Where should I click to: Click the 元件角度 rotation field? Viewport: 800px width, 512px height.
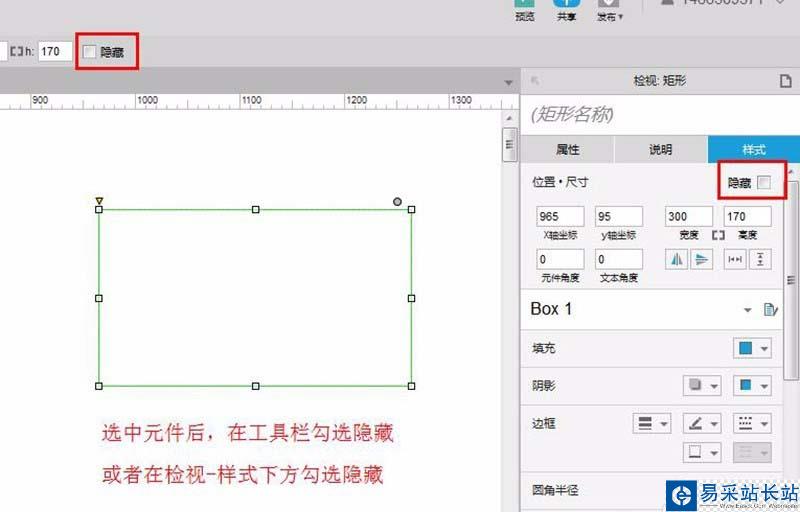click(560, 259)
